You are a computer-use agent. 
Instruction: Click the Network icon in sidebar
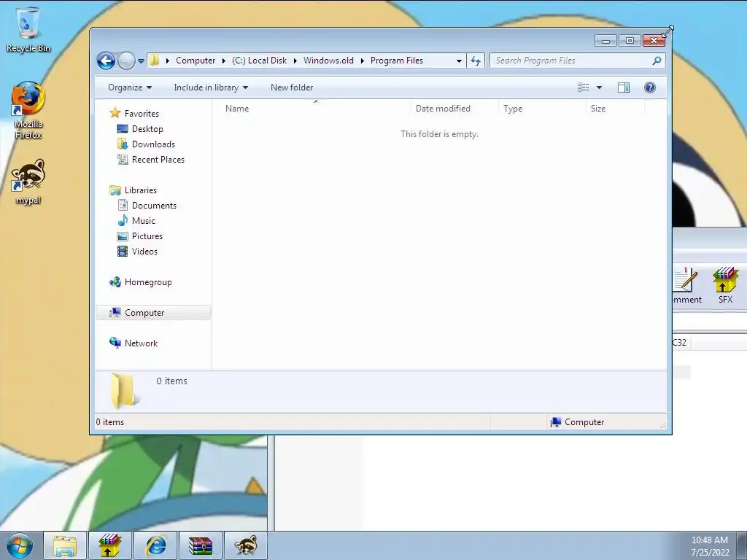coord(115,343)
